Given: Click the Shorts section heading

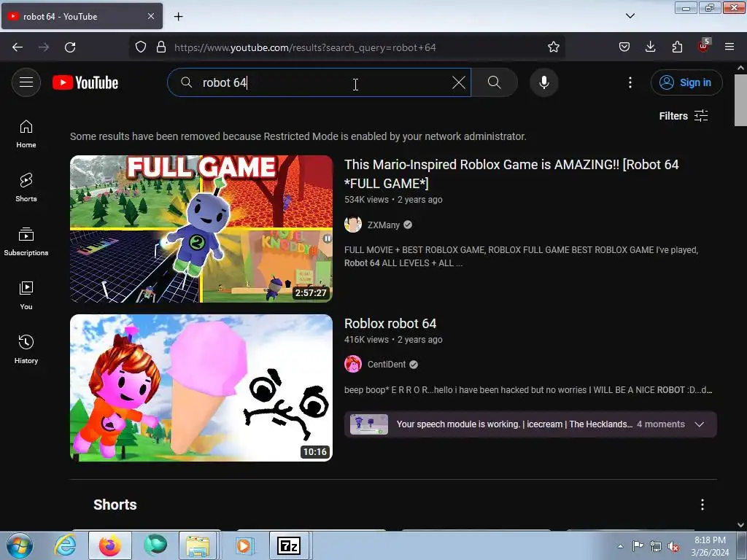Looking at the screenshot, I should (115, 505).
